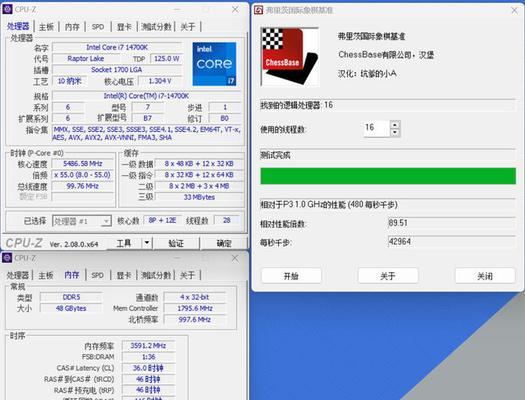Click the thread count value 28
The height and width of the screenshot is (400, 525).
click(x=227, y=220)
